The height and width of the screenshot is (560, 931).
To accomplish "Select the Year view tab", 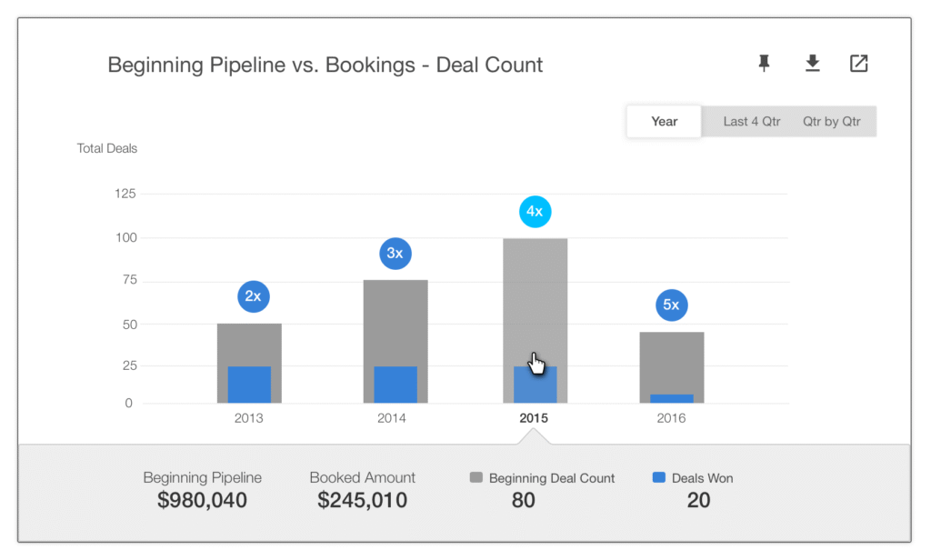I will (664, 122).
